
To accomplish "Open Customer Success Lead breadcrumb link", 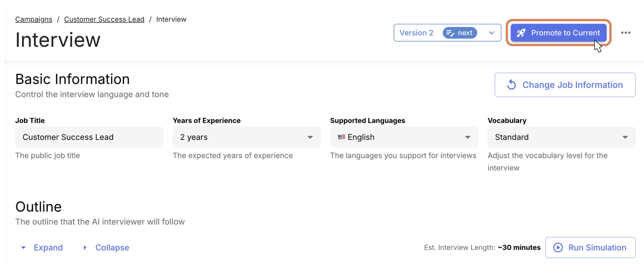I will (104, 19).
